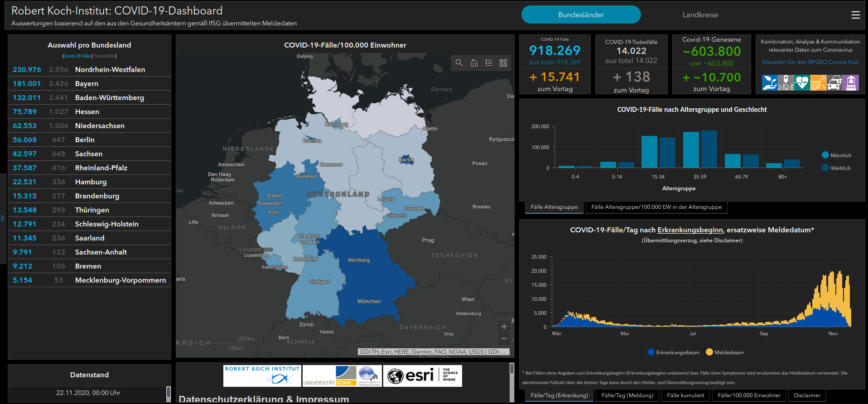The height and width of the screenshot is (404, 868).
Task: Open the map search tool
Action: click(459, 63)
